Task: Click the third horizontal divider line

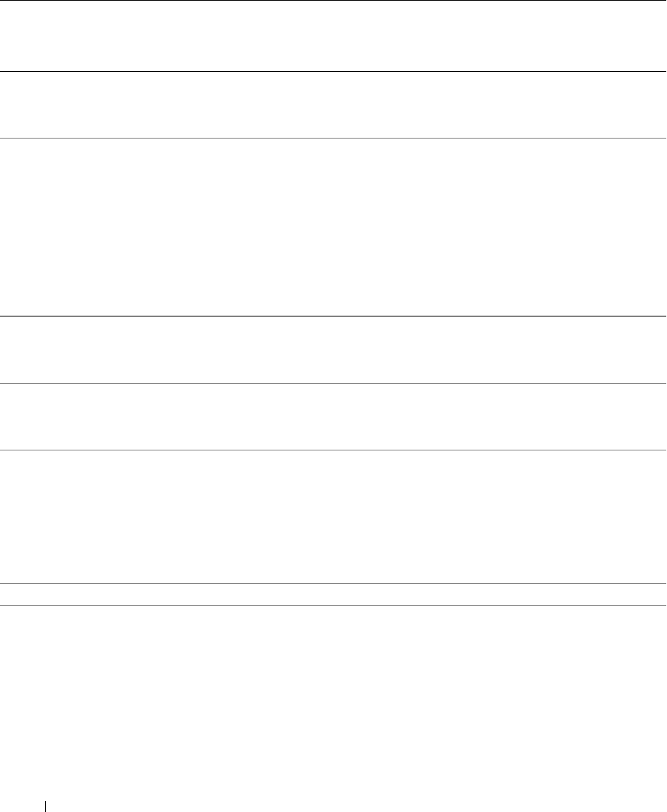Action: pos(333,138)
